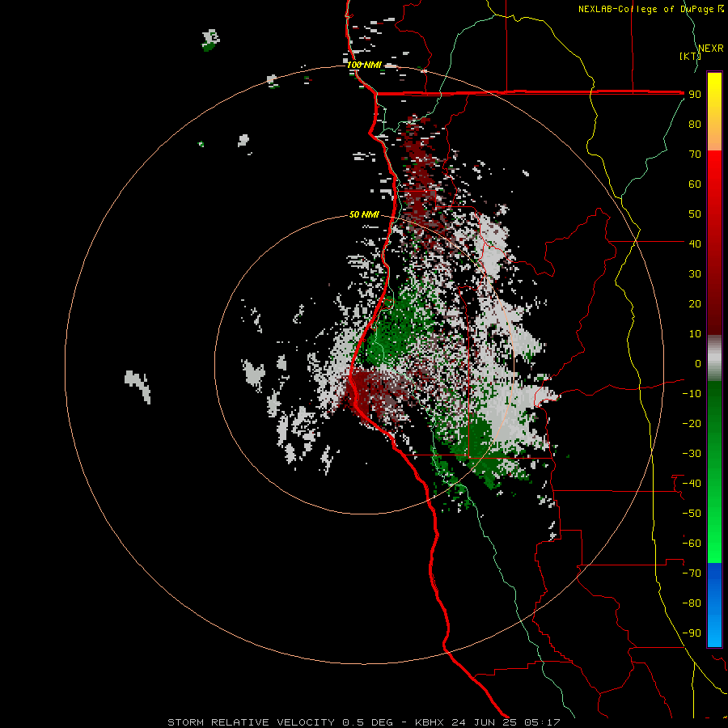Image resolution: width=728 pixels, height=728 pixels.
Task: Click the gray zero-velocity segment of color bar
Action: click(714, 358)
